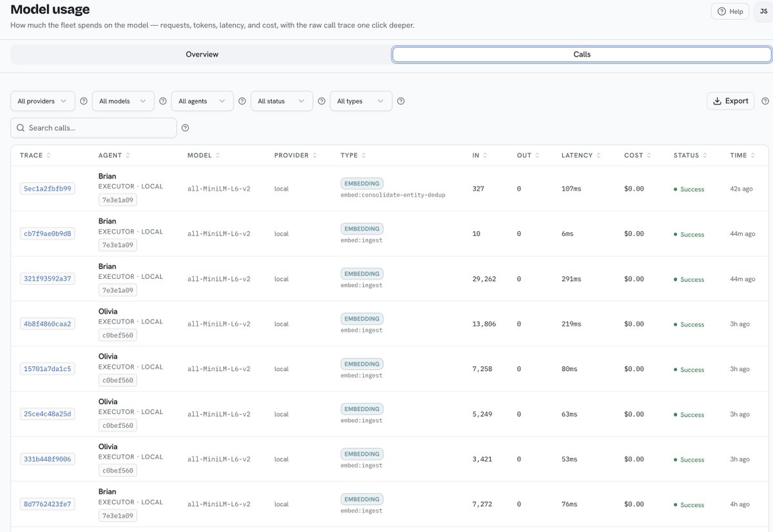Click the 7,272 input token value
Screen dimensions: 773x532
coord(482,504)
